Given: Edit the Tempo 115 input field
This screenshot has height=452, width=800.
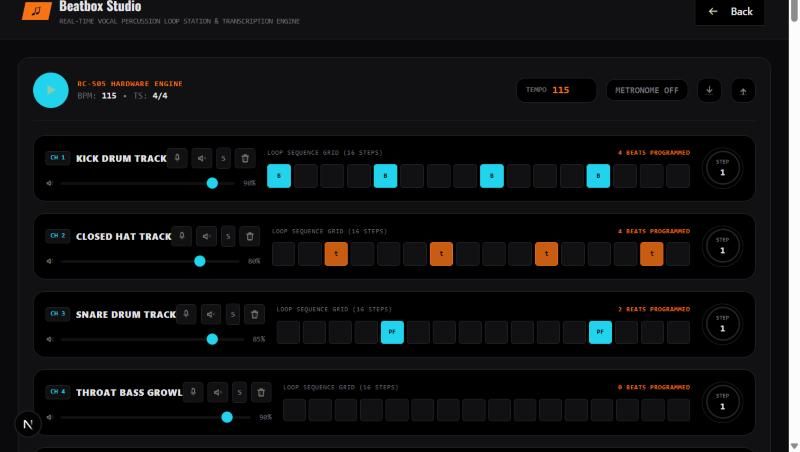Looking at the screenshot, I should coord(556,90).
